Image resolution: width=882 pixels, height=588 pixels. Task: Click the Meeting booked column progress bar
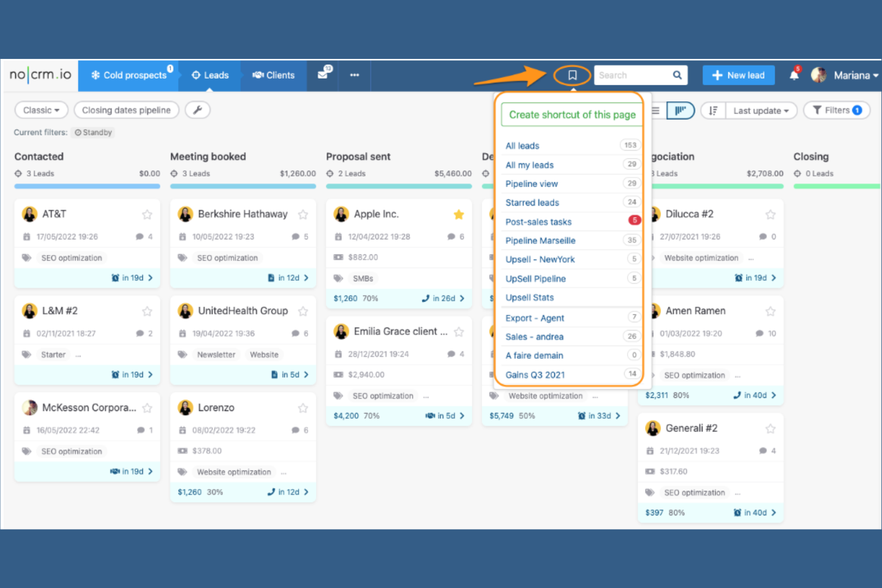click(x=243, y=186)
